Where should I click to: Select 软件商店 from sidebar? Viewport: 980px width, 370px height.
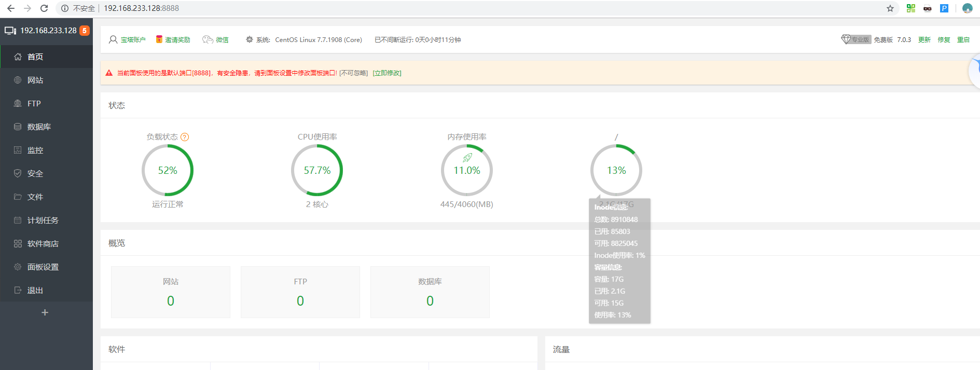tap(43, 243)
